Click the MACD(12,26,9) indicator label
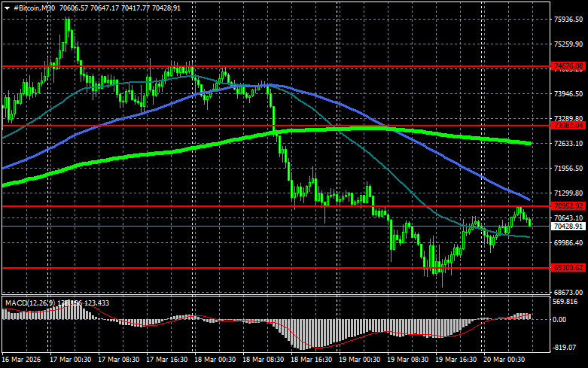The width and height of the screenshot is (588, 368). tap(30, 303)
